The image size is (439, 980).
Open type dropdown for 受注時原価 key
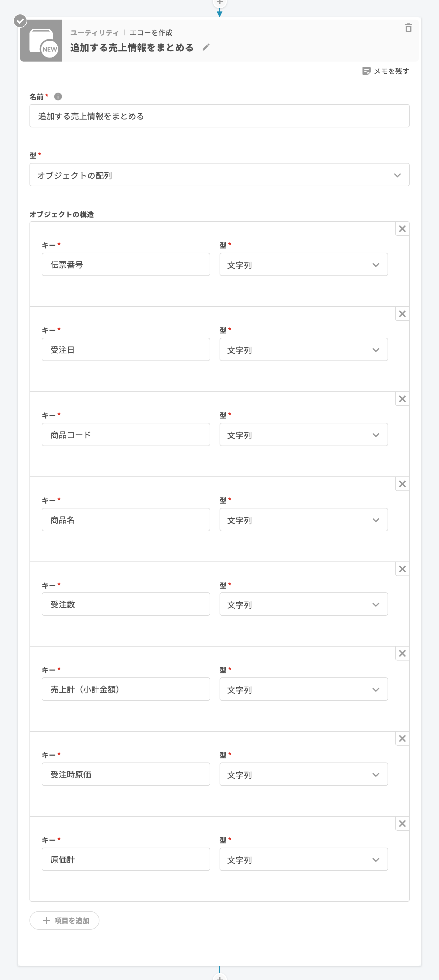[x=304, y=774]
